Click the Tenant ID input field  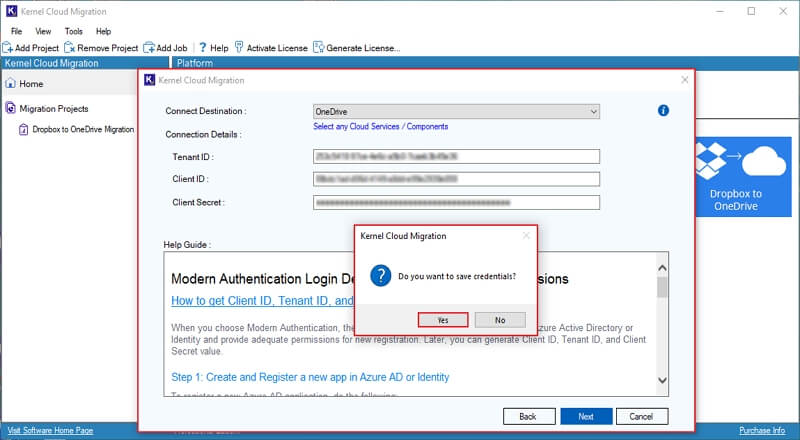456,157
